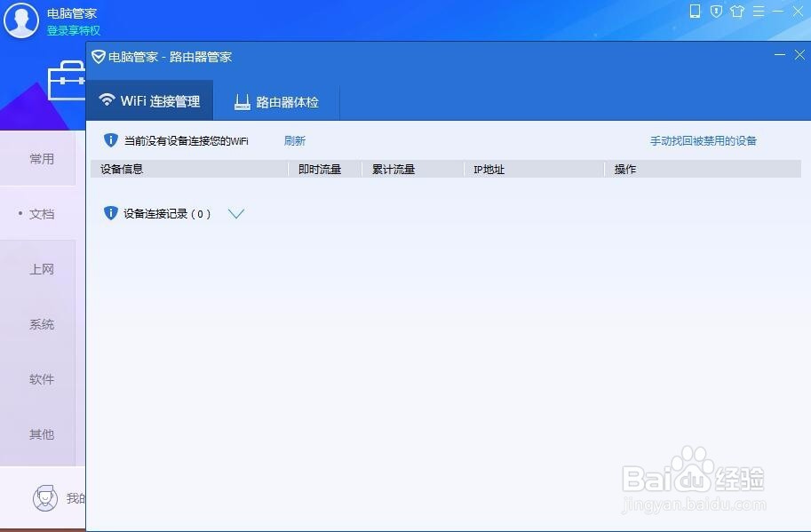This screenshot has width=811, height=532.
Task: Click the 我的 avatar icon at sidebar bottom
Action: click(44, 498)
